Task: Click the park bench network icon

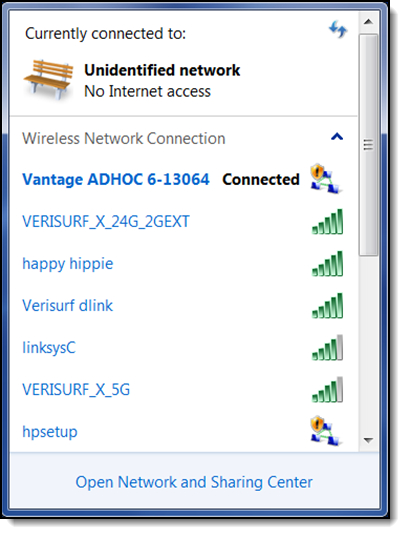Action: 48,79
